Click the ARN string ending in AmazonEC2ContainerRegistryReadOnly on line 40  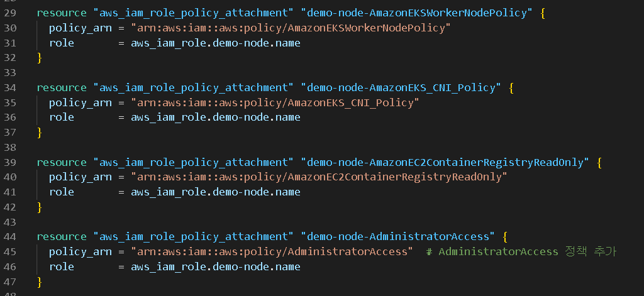[x=319, y=177]
